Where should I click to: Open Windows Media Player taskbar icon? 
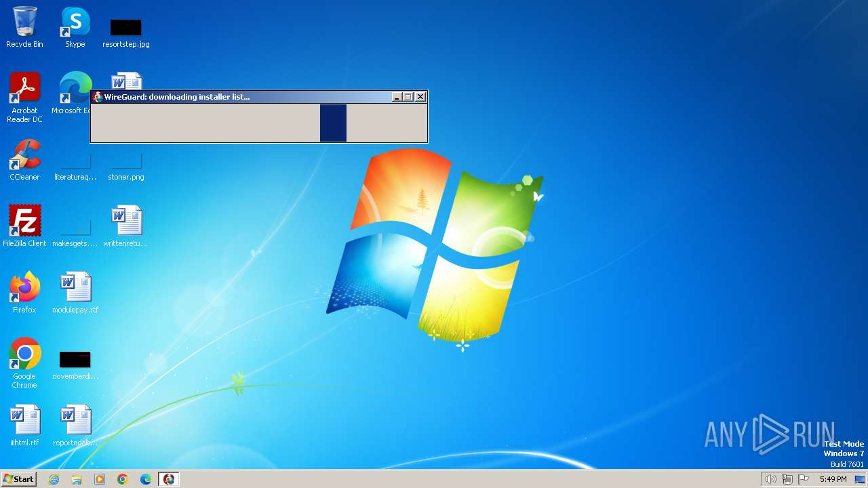click(100, 479)
